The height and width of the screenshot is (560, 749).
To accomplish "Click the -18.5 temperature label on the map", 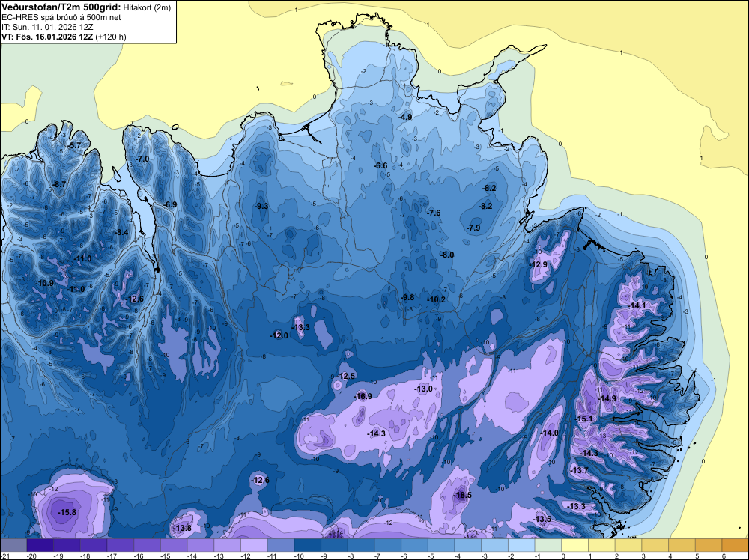I will pos(462,495).
